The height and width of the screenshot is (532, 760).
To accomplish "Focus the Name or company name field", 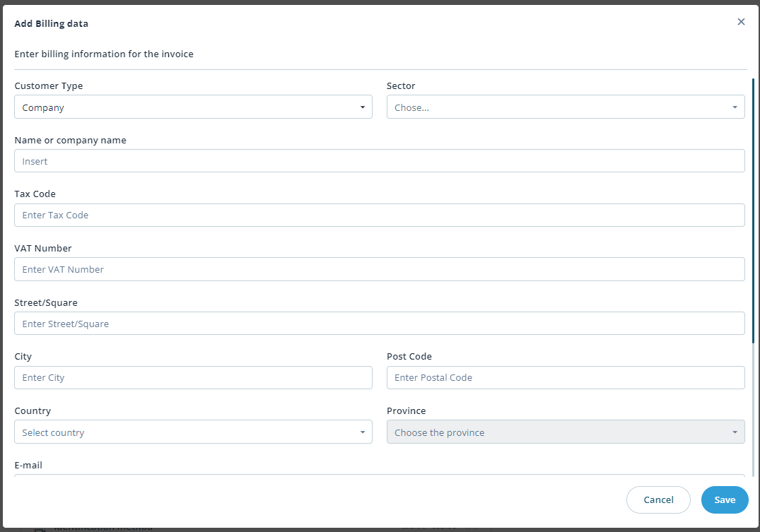I will tap(379, 161).
